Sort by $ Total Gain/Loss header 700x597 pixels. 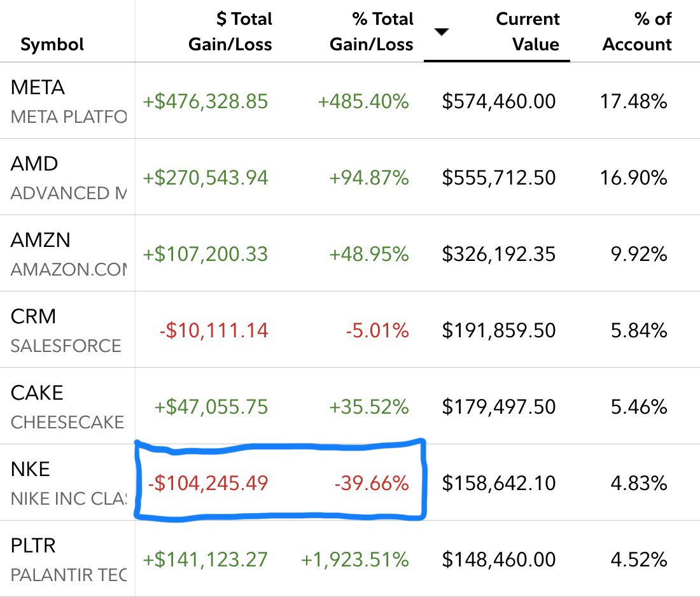click(230, 31)
